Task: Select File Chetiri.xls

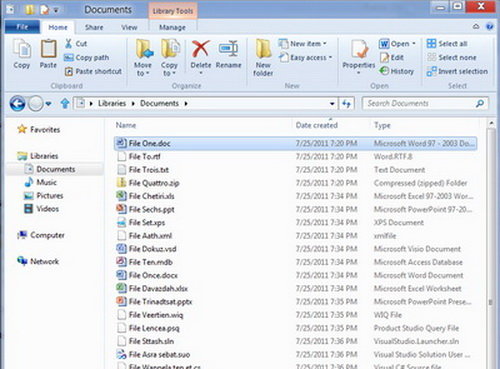Action: pyautogui.click(x=295, y=196)
